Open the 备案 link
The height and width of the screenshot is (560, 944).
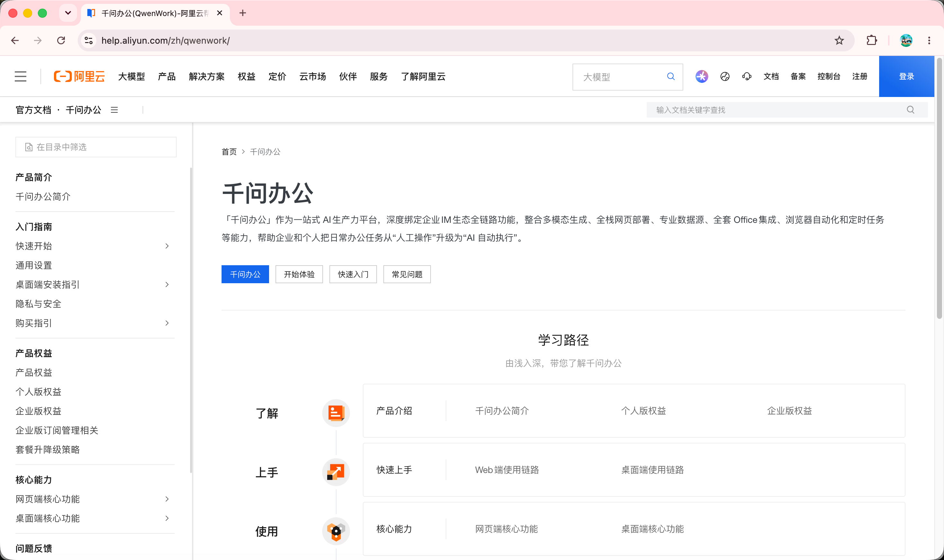798,77
